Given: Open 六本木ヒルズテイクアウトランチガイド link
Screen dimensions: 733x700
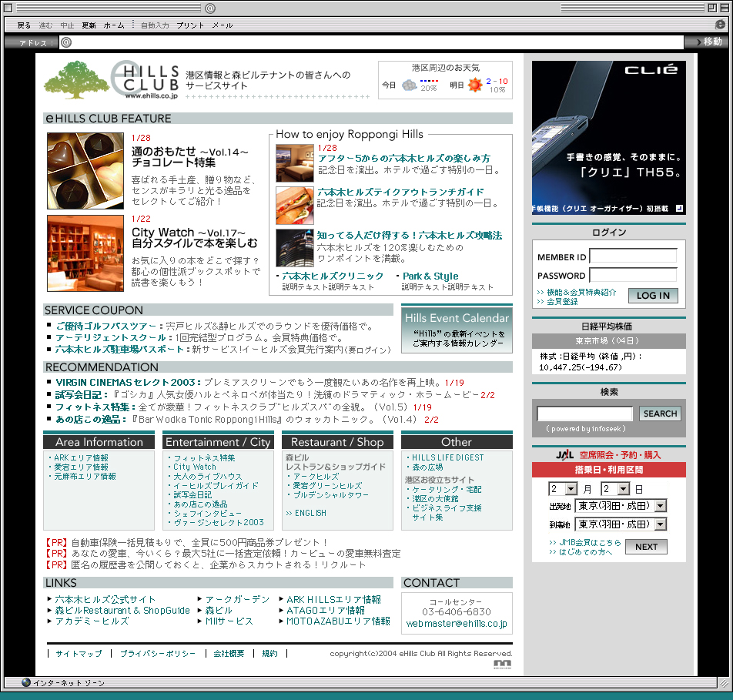Looking at the screenshot, I should click(x=400, y=192).
